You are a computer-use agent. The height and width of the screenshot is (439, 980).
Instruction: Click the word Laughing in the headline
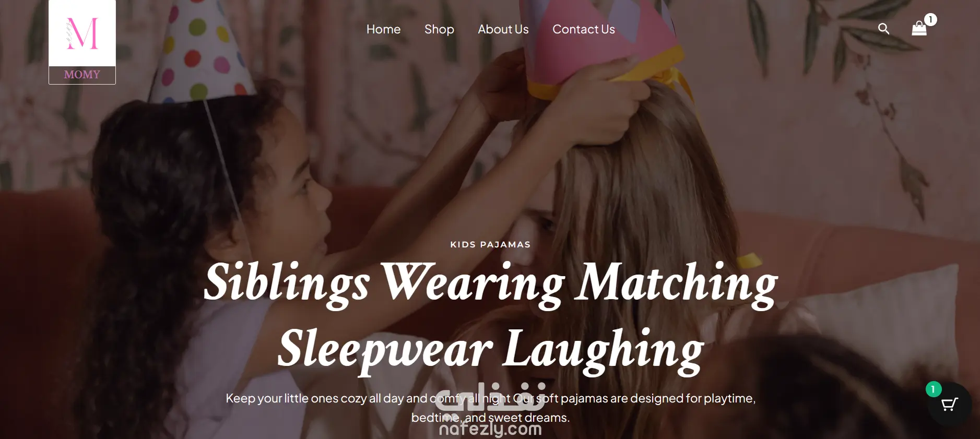pyautogui.click(x=604, y=351)
